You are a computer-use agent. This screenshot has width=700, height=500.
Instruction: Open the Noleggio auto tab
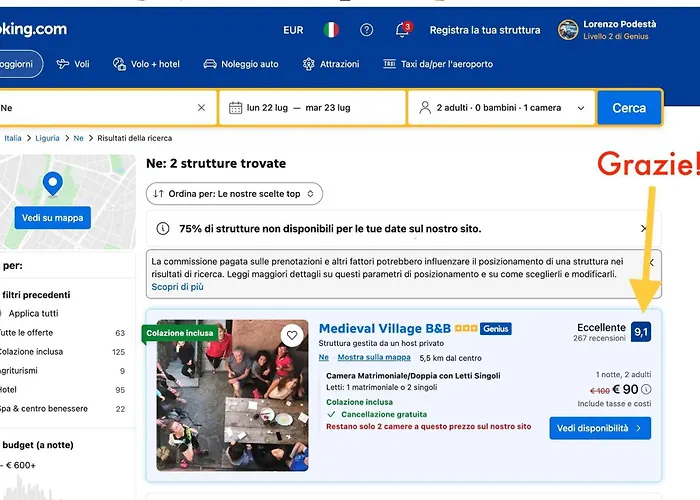241,64
